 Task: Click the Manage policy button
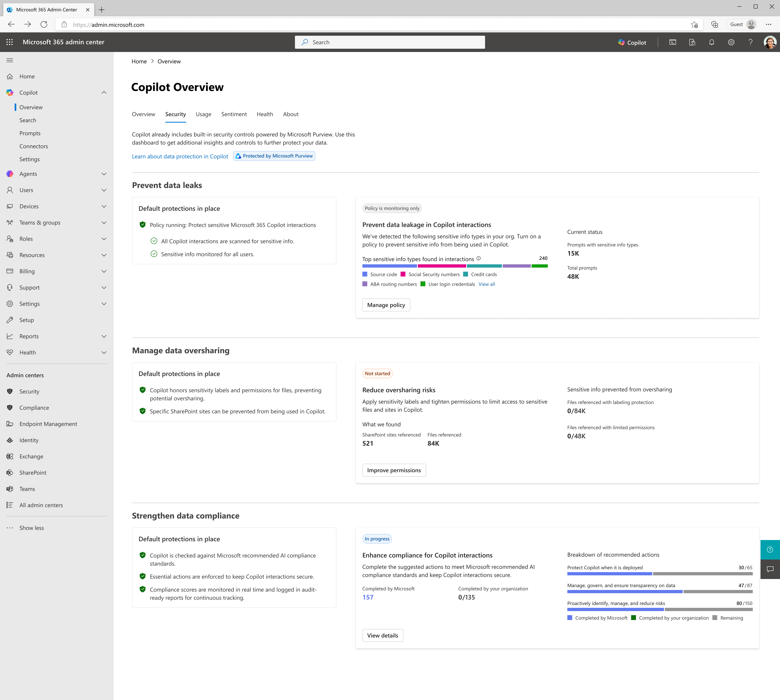(386, 305)
